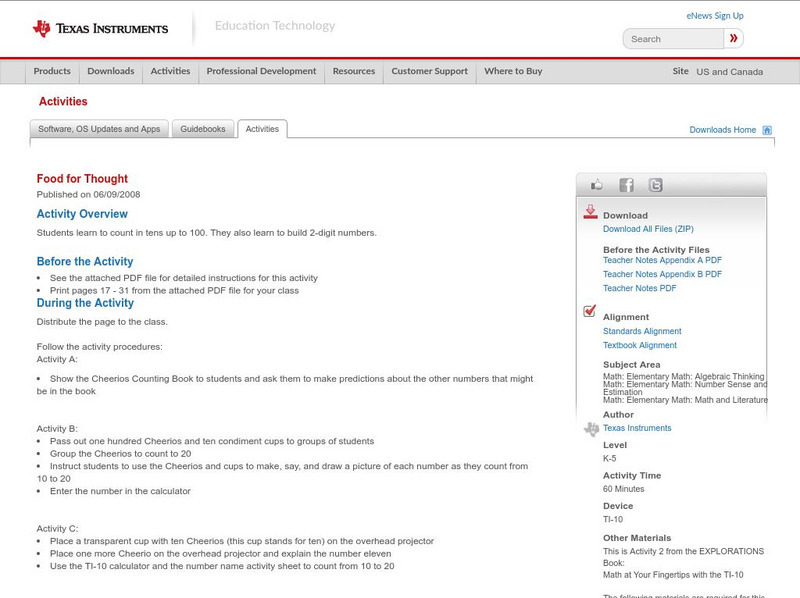Click the Texas Instruments logo
Viewport: 800px width, 598px height.
(x=100, y=29)
